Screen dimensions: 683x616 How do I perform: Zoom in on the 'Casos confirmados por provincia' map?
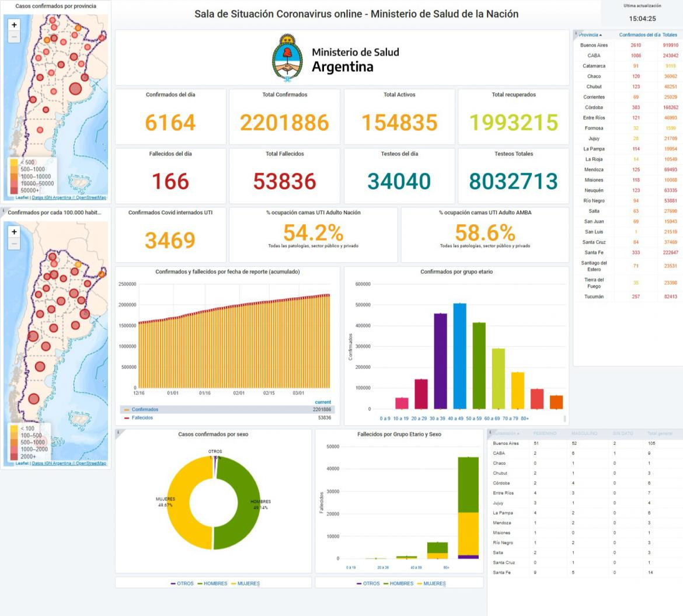click(15, 25)
